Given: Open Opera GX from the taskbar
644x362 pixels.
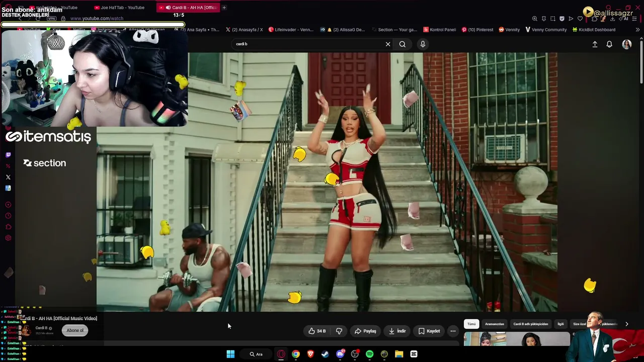Looking at the screenshot, I should (281, 354).
